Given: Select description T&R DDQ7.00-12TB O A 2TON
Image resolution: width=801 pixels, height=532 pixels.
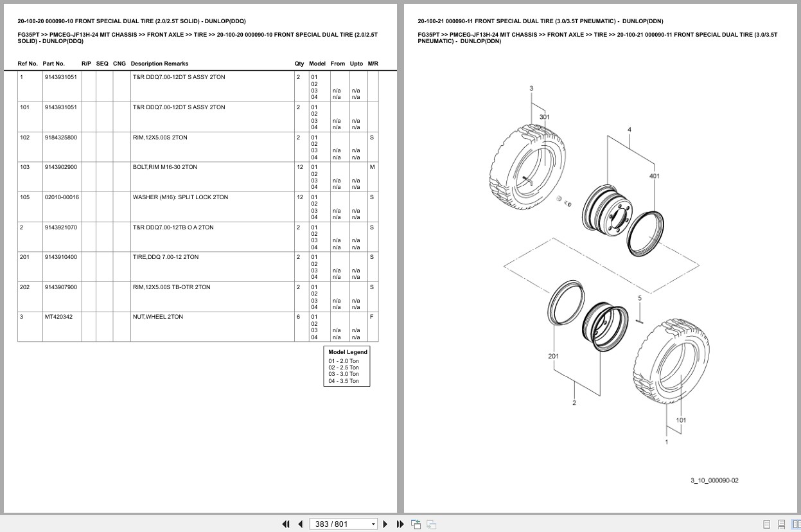Looking at the screenshot, I should [x=173, y=227].
